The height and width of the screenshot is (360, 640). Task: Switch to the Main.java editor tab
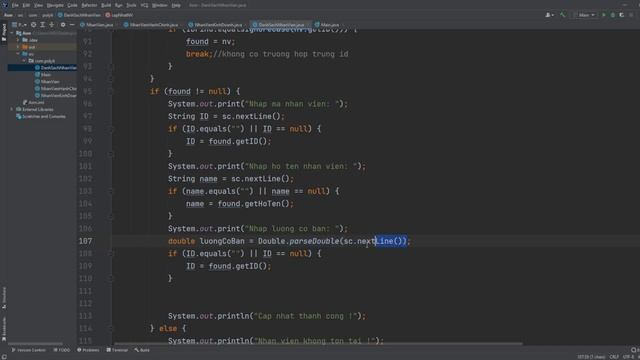click(x=327, y=25)
